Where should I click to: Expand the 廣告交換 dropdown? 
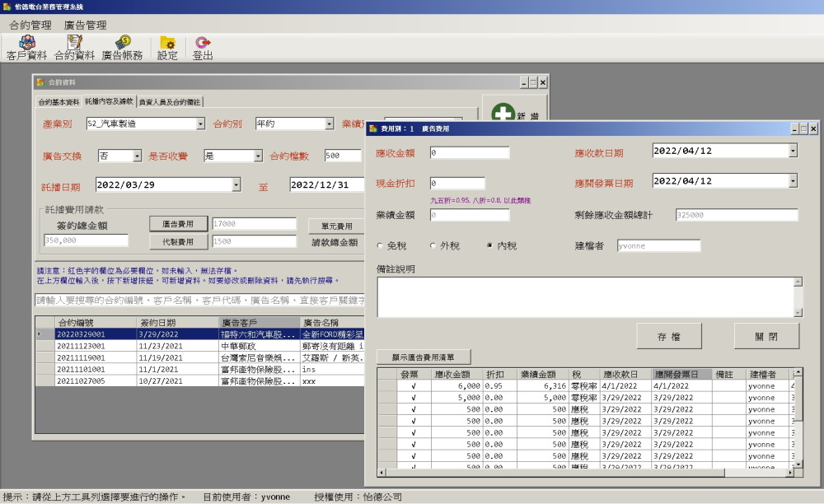[137, 156]
